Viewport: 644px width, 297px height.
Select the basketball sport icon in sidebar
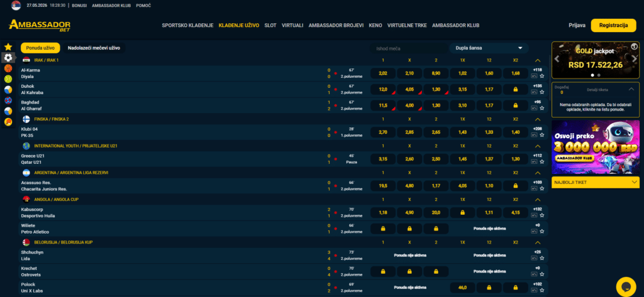(8, 68)
